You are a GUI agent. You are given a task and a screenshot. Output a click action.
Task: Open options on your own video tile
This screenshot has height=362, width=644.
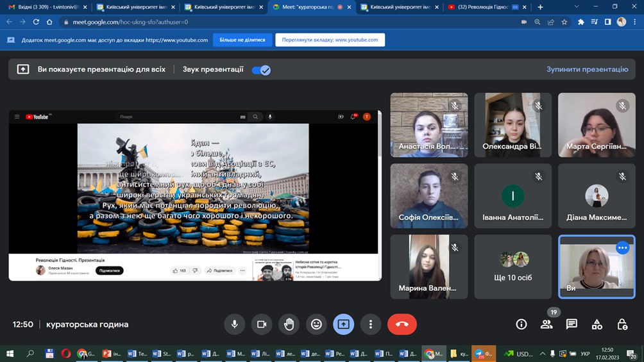[622, 247]
